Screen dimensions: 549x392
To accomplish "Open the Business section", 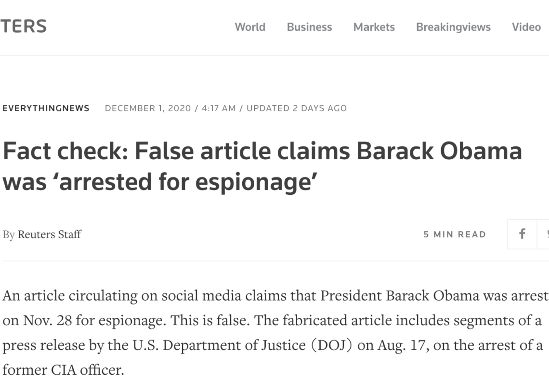I will pos(309,27).
